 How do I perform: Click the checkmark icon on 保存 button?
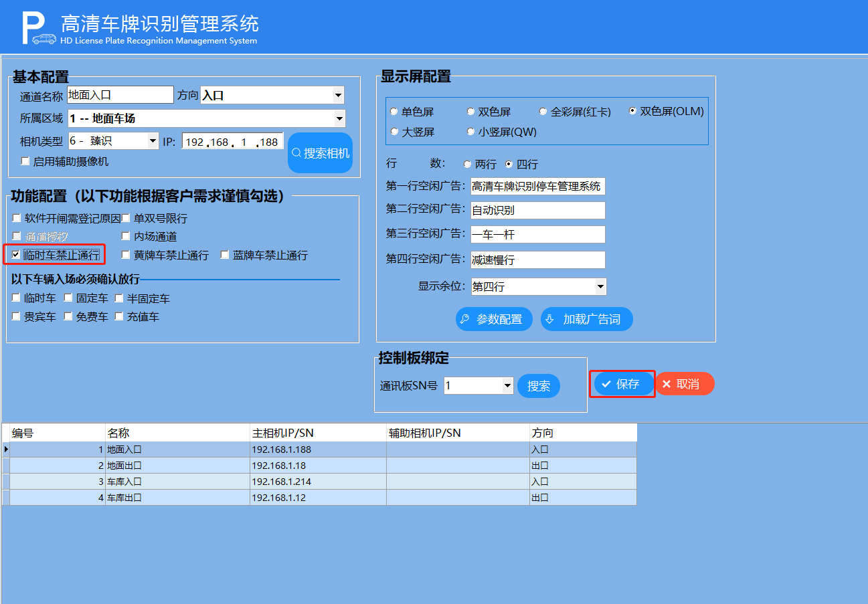tap(606, 384)
